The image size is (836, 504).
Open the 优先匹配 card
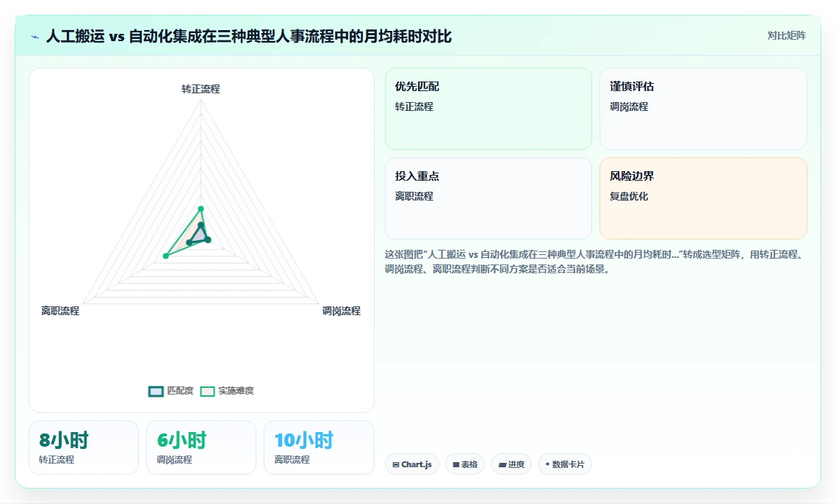point(489,109)
